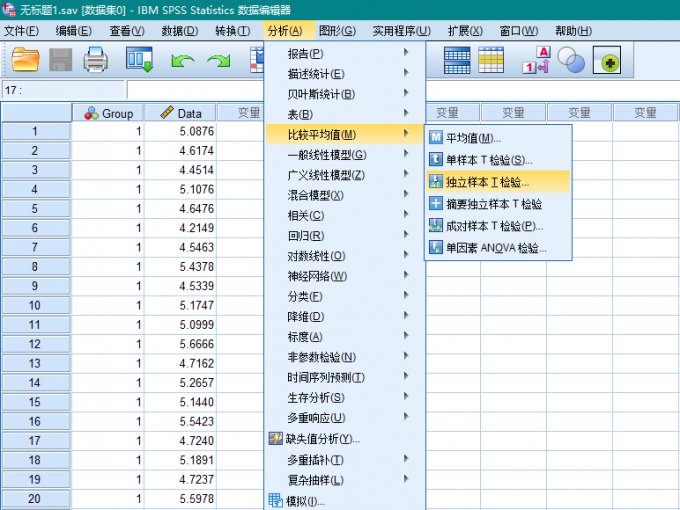
Task: Click the Weight Cases yellow grid icon
Action: [x=491, y=60]
